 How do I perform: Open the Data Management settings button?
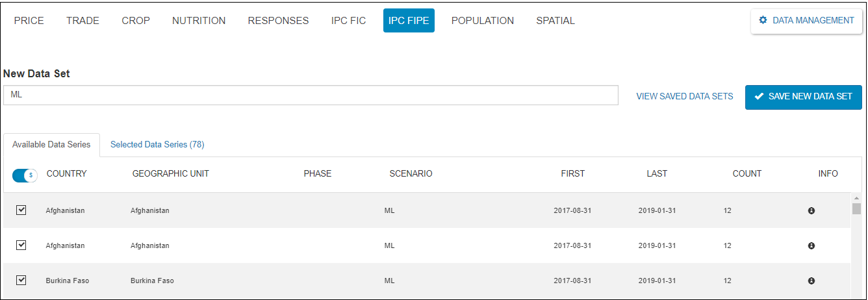click(806, 21)
